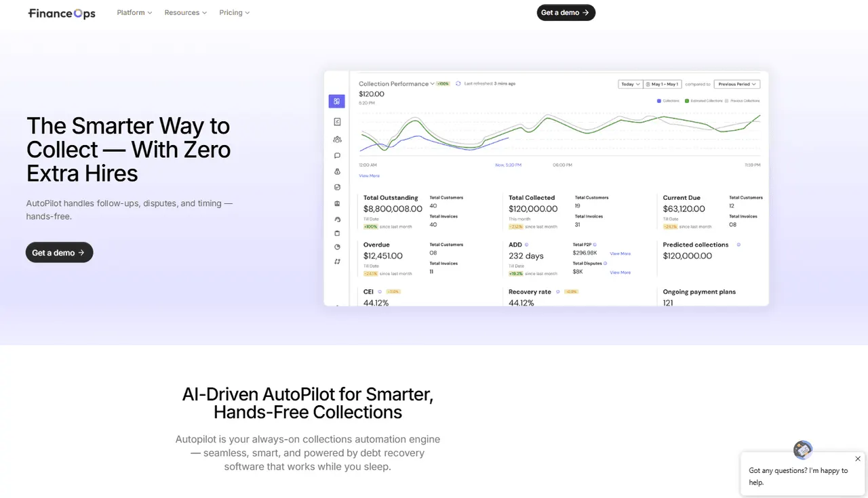Click the headset support sidebar icon
Screen dimensions: 868x498
337,220
